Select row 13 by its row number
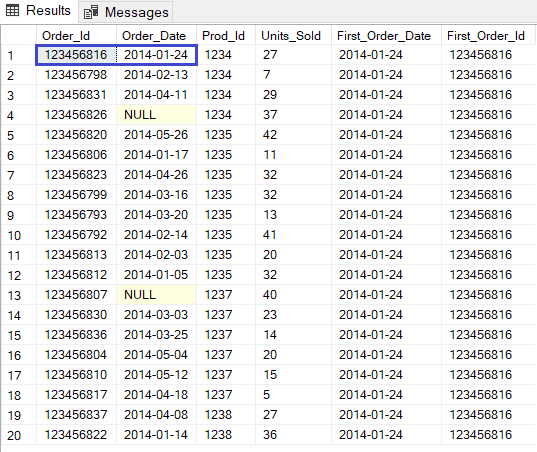The image size is (537, 452). tap(19, 295)
